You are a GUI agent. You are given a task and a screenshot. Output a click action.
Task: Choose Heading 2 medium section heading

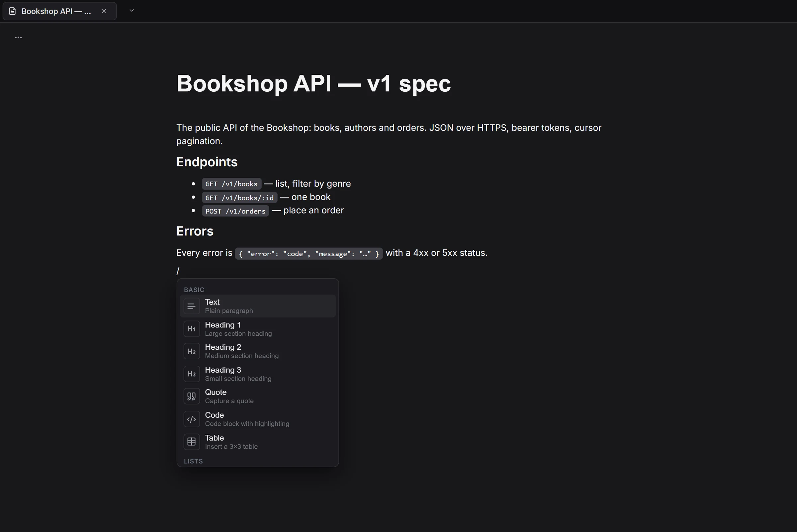[257, 351]
